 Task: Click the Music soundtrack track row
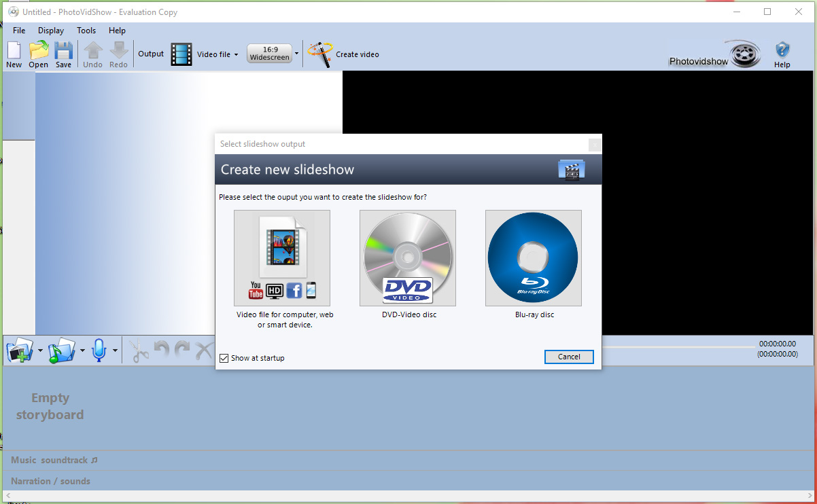coord(408,461)
